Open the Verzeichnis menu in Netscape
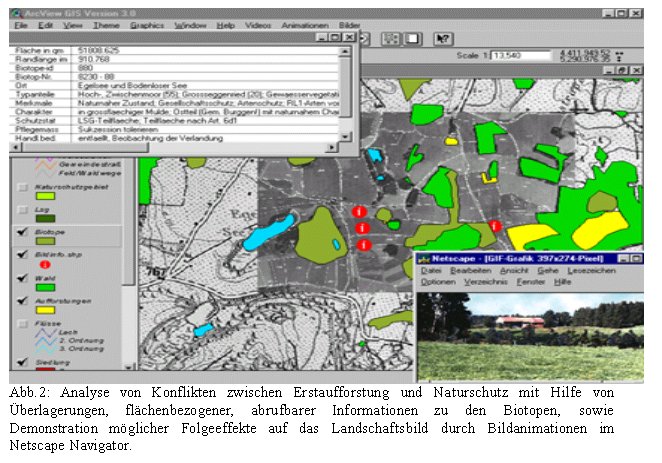 [486, 282]
